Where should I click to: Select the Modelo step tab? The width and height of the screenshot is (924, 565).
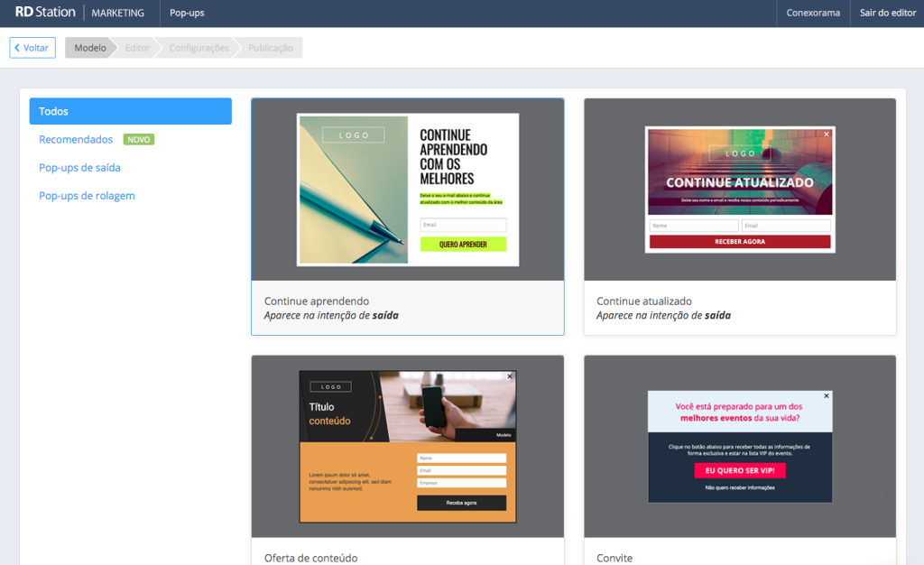(x=89, y=48)
